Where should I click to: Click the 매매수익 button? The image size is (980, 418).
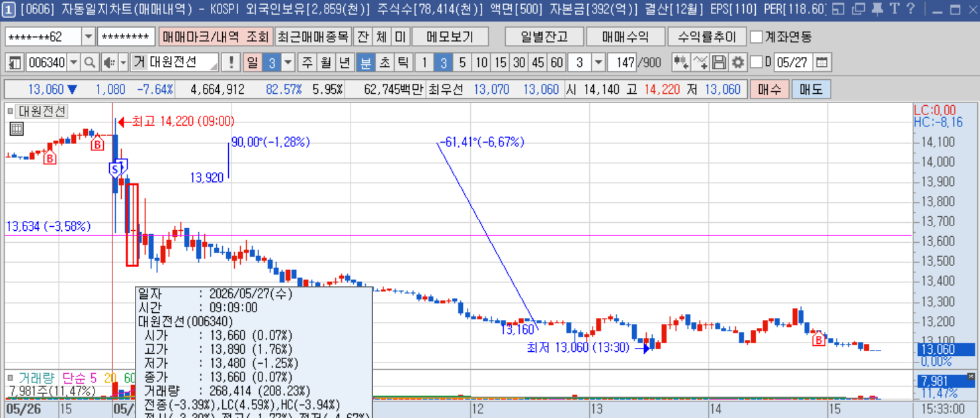pyautogui.click(x=625, y=36)
